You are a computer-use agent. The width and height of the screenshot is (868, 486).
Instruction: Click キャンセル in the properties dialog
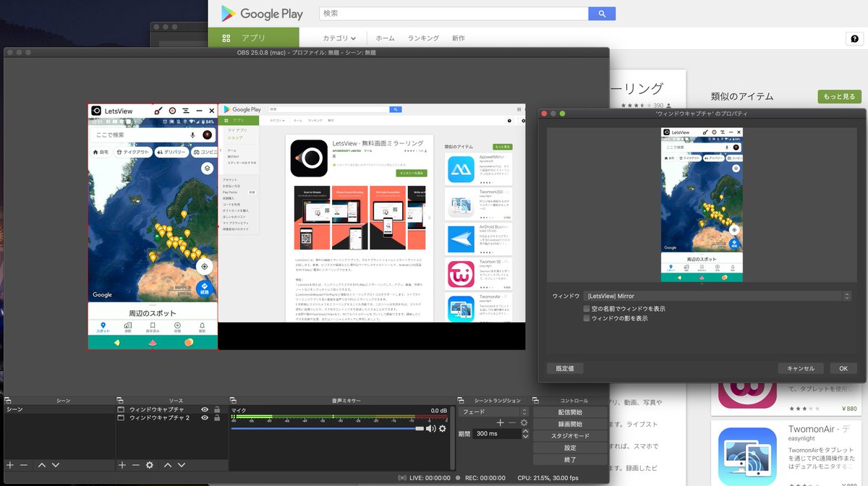tap(801, 368)
